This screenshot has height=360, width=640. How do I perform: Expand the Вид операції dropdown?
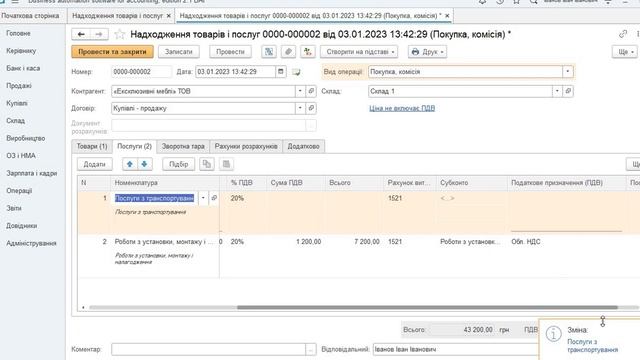click(567, 71)
